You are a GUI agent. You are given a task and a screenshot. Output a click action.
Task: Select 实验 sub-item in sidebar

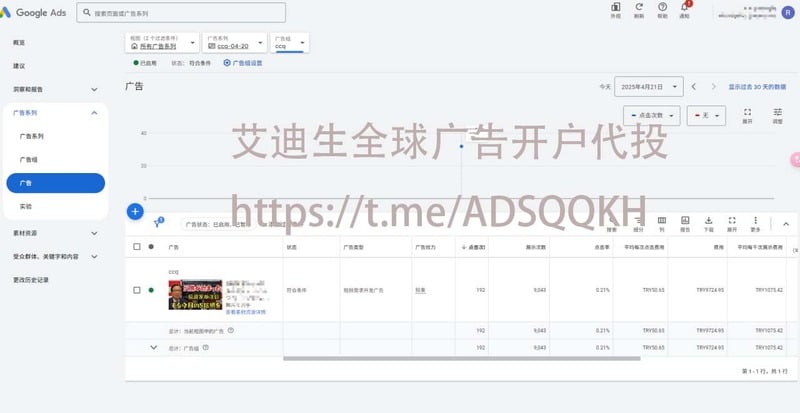coord(26,207)
